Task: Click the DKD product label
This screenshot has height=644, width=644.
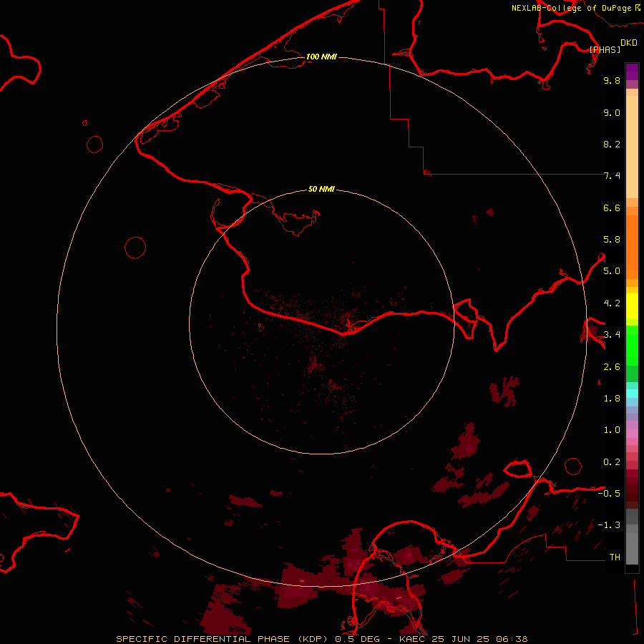Action: (628, 42)
